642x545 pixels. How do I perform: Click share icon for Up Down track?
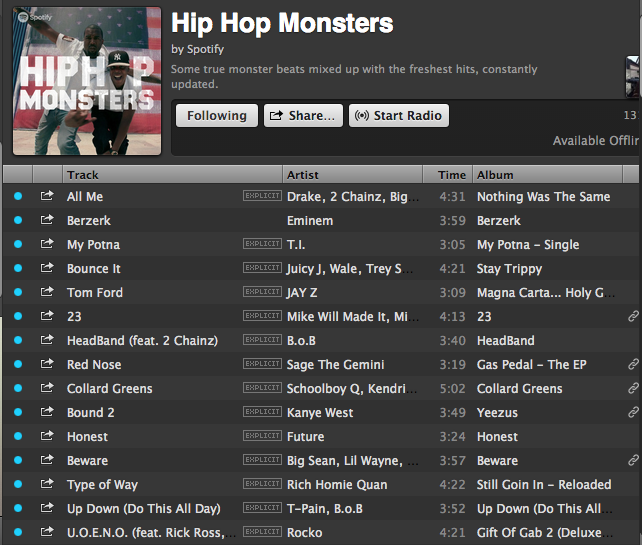coord(47,508)
